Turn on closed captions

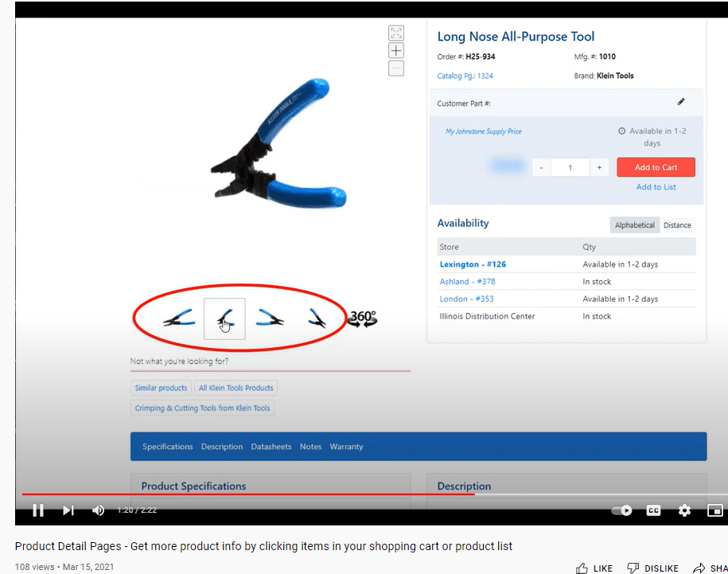coord(653,510)
